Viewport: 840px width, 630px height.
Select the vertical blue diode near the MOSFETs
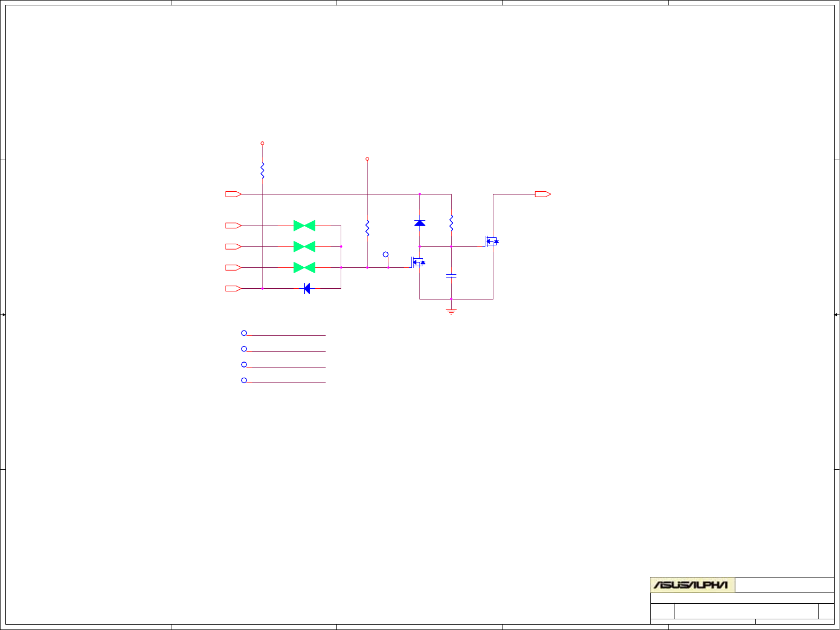click(x=420, y=222)
